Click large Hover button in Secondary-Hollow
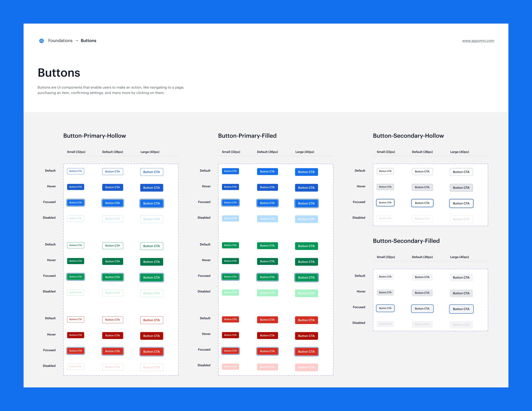 (x=461, y=188)
